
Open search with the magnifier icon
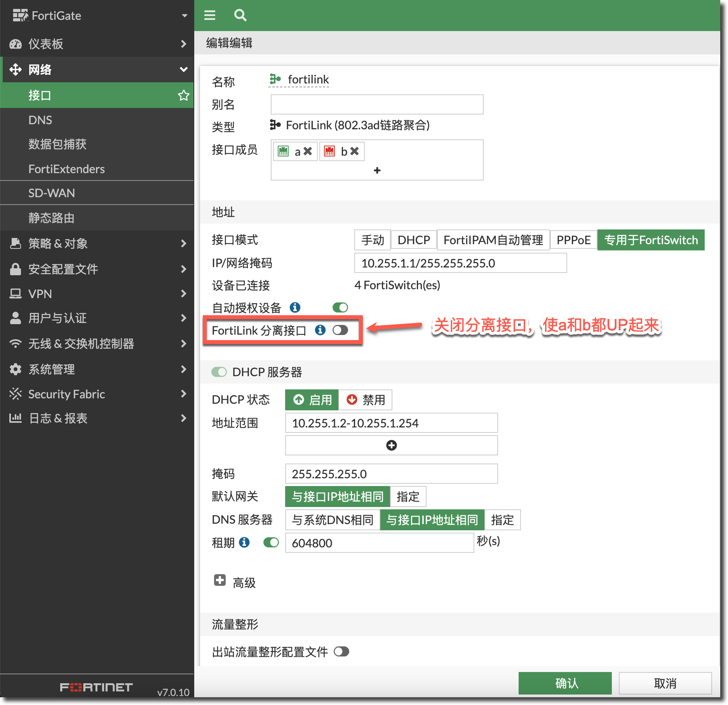click(240, 15)
